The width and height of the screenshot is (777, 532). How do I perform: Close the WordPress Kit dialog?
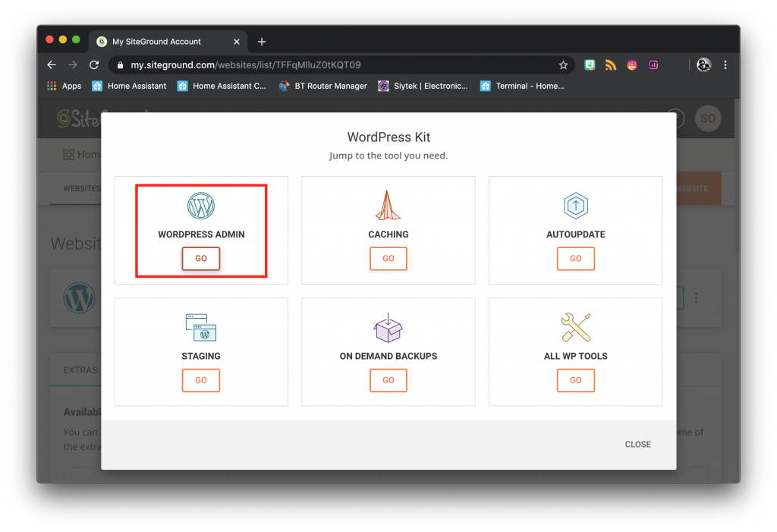click(637, 444)
